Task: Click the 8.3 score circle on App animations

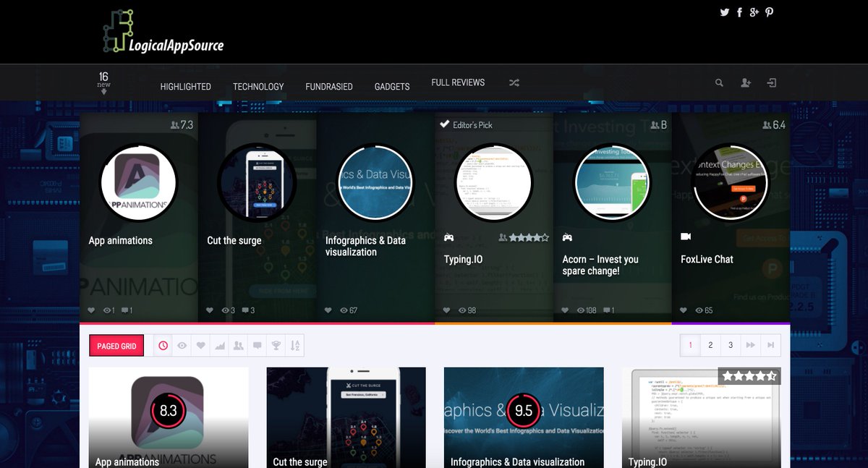Action: pos(168,411)
